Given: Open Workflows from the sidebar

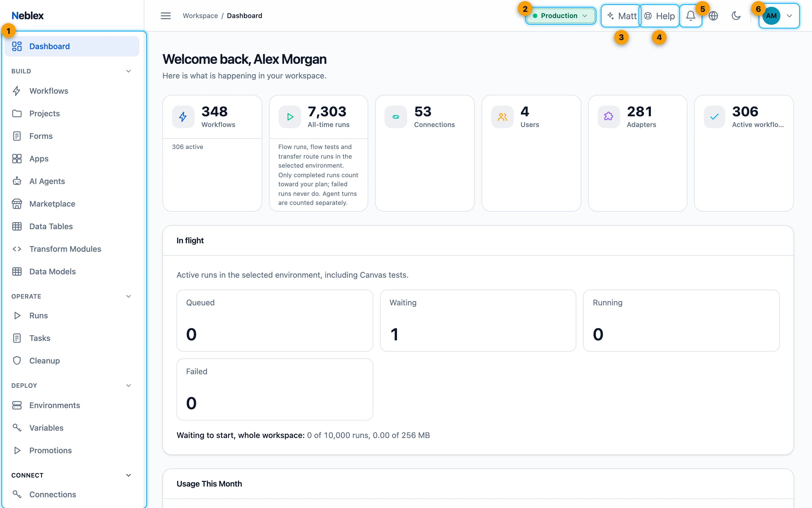Looking at the screenshot, I should click(x=72, y=91).
